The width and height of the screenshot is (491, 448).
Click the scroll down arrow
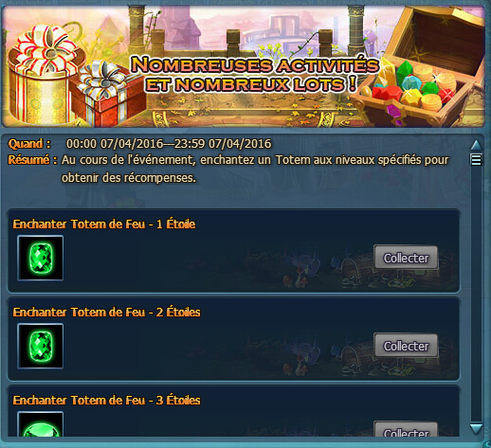click(x=476, y=429)
